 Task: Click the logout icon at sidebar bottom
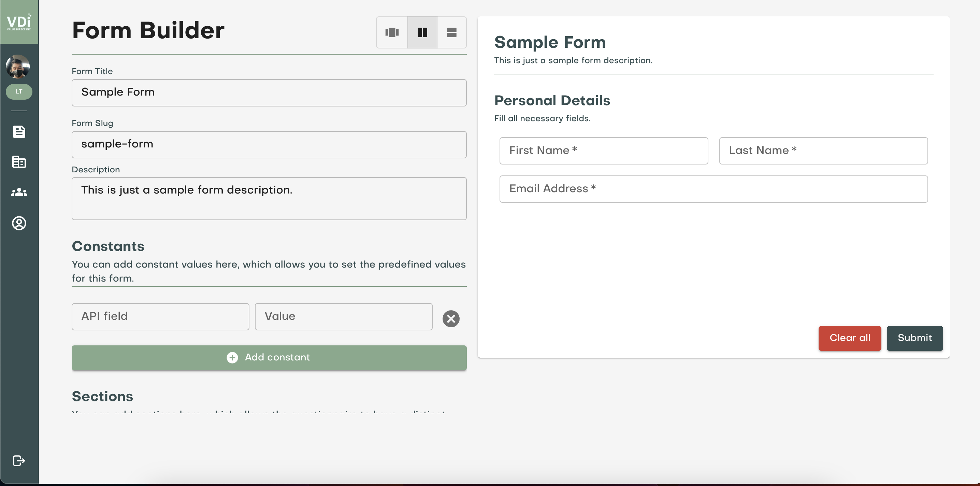pos(19,460)
